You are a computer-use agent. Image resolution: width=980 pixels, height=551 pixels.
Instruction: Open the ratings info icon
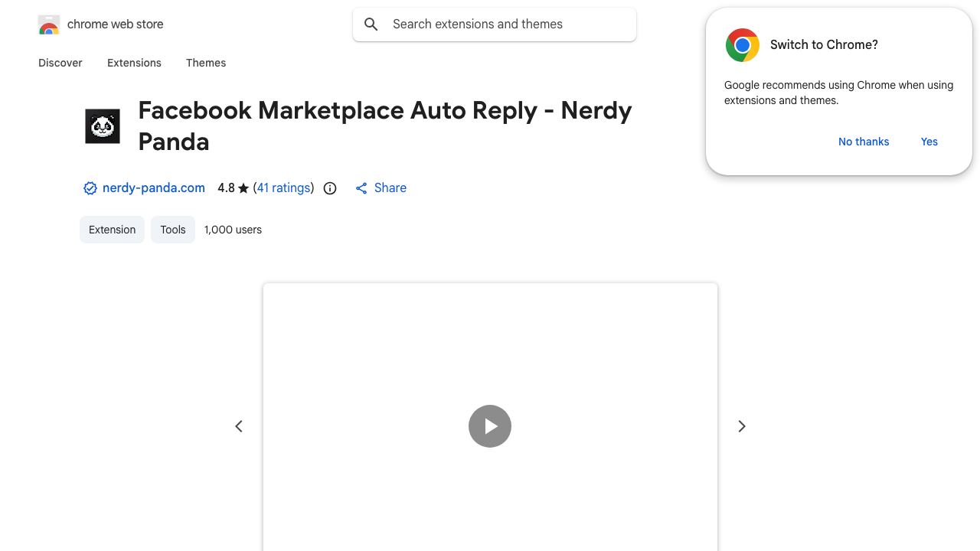[x=330, y=188]
